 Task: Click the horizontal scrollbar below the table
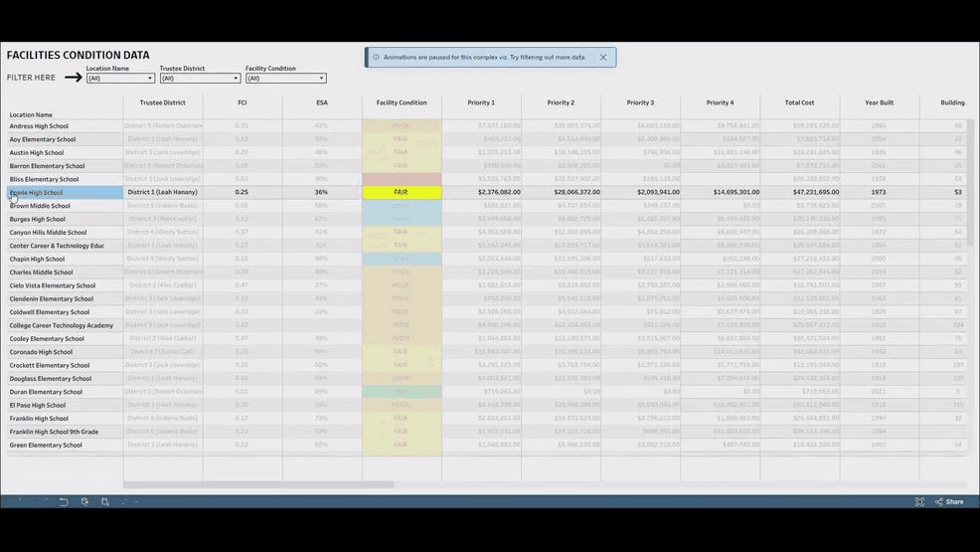tap(258, 484)
